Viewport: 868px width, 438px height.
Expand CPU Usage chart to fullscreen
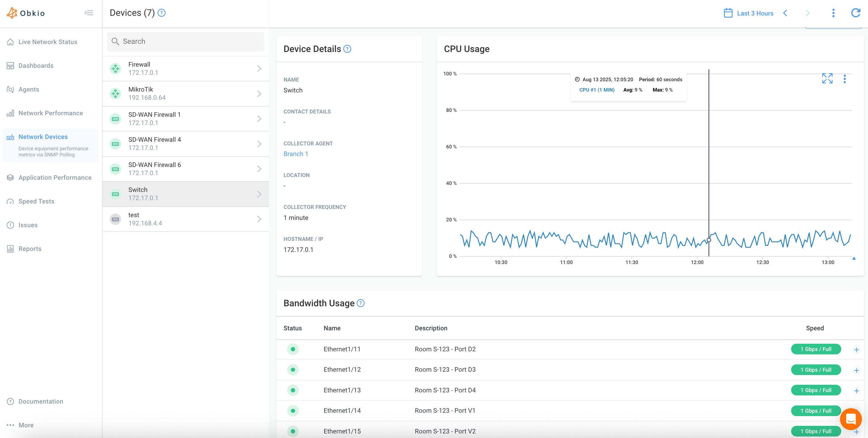pyautogui.click(x=827, y=78)
